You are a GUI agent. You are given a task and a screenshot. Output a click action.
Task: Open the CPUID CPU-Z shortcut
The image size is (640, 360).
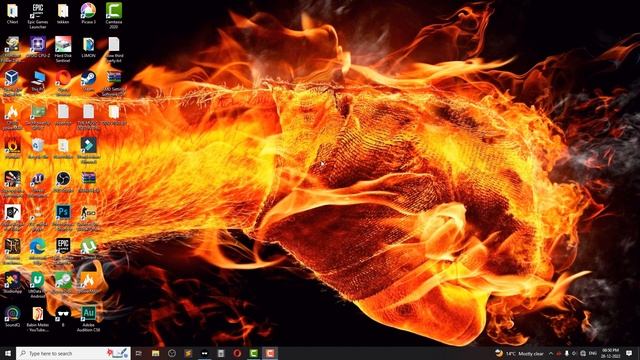click(x=38, y=47)
